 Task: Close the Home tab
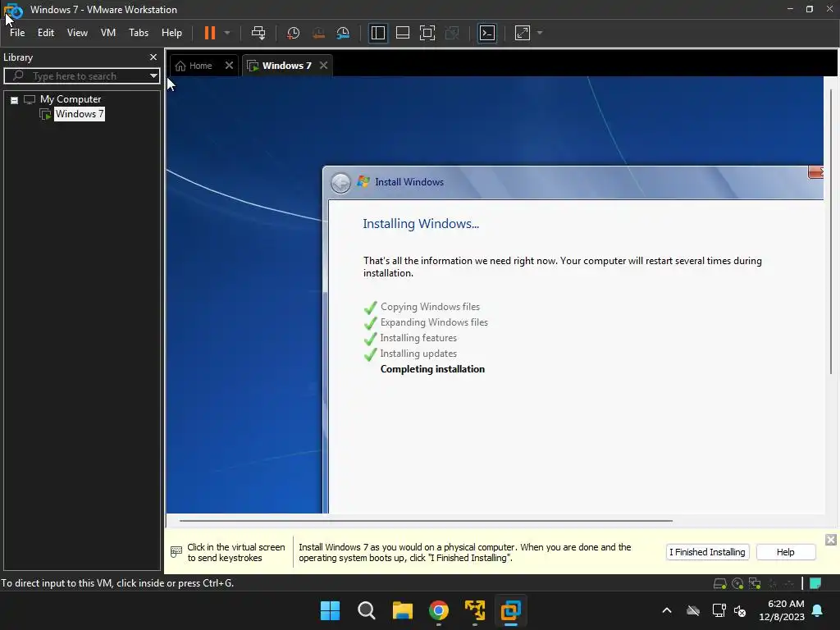pyautogui.click(x=229, y=66)
